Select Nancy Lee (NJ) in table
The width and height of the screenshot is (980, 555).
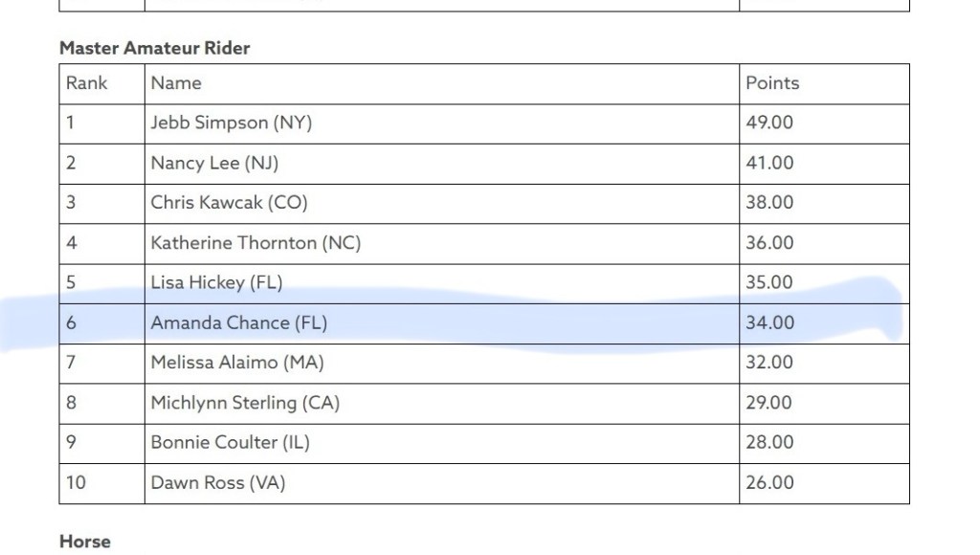point(214,163)
